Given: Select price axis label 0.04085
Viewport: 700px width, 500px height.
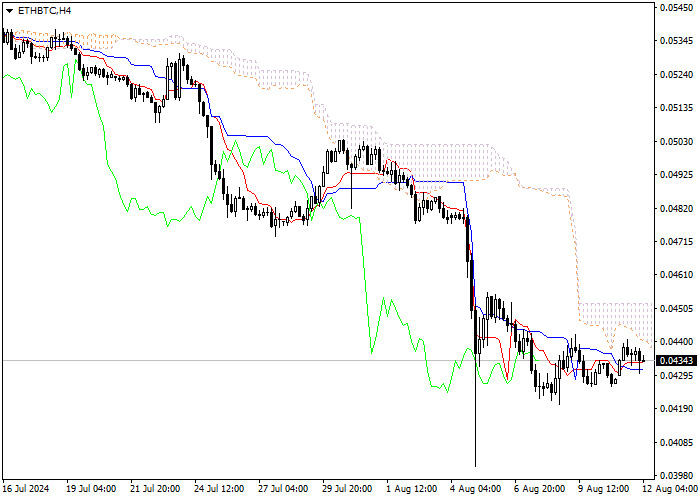Looking at the screenshot, I should coord(676,442).
